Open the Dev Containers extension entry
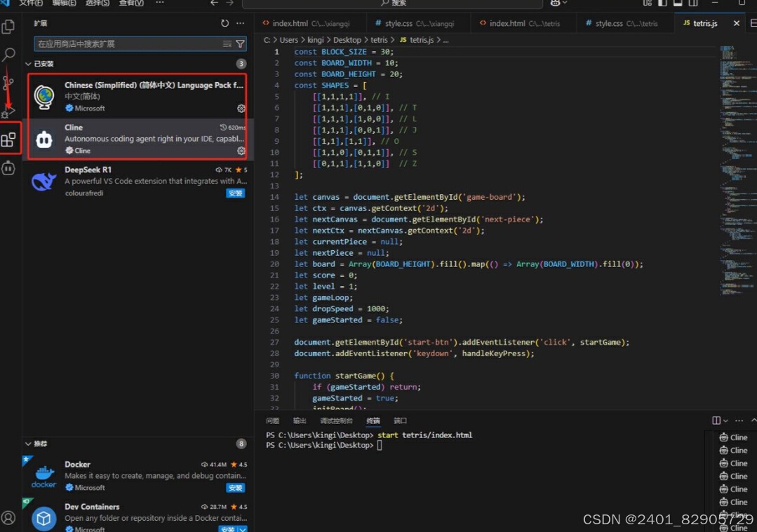 click(137, 516)
